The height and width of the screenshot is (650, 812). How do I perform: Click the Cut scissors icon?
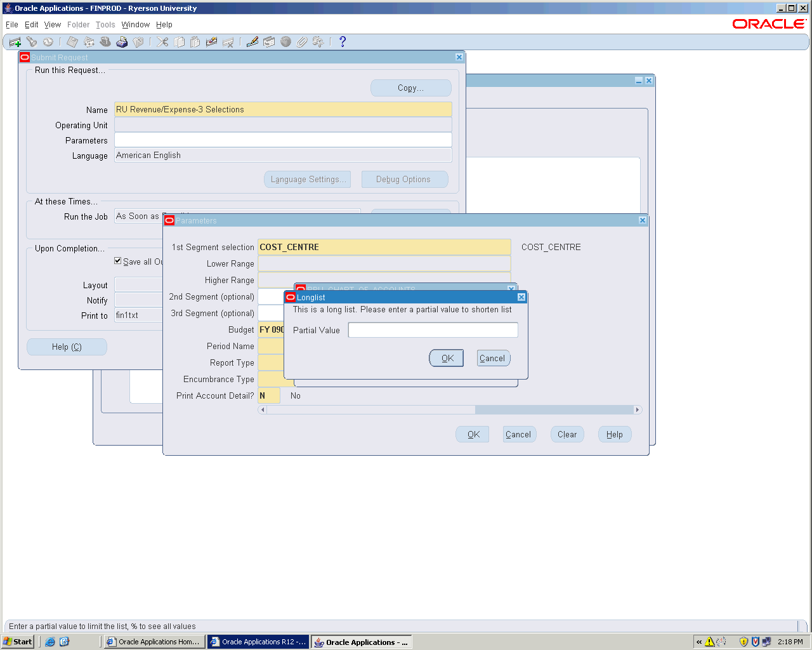163,42
